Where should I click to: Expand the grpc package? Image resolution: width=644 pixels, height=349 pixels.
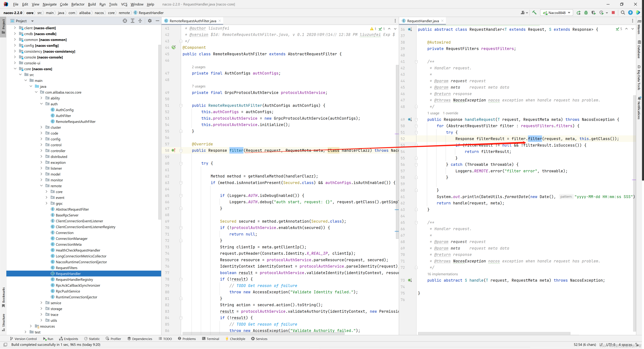[46, 203]
